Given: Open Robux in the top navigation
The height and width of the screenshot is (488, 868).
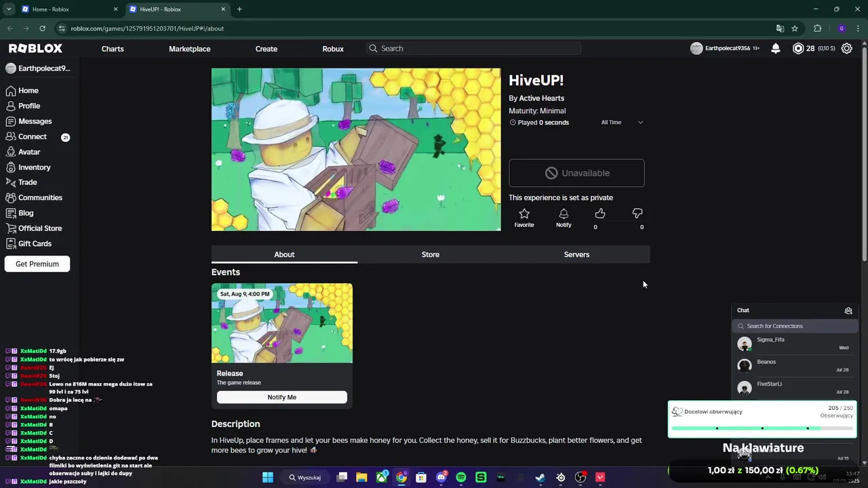Looking at the screenshot, I should (x=333, y=49).
